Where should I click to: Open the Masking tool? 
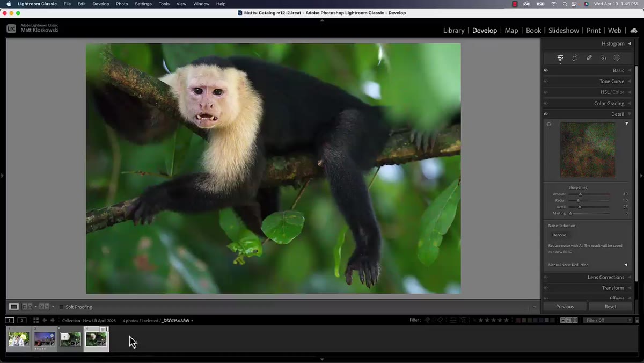pos(617,58)
